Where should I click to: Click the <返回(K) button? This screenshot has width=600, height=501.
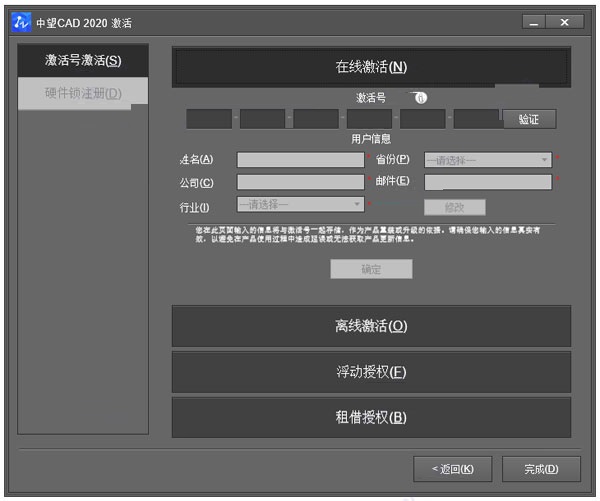coord(453,469)
